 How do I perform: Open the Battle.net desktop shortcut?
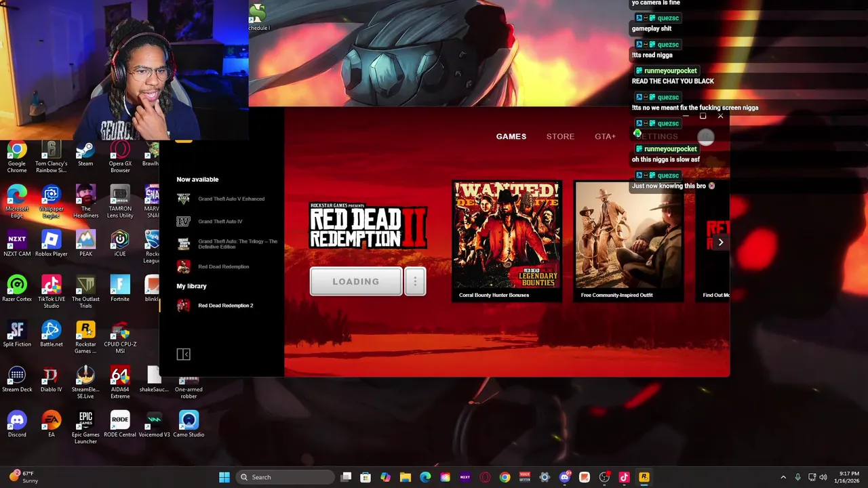pyautogui.click(x=52, y=335)
